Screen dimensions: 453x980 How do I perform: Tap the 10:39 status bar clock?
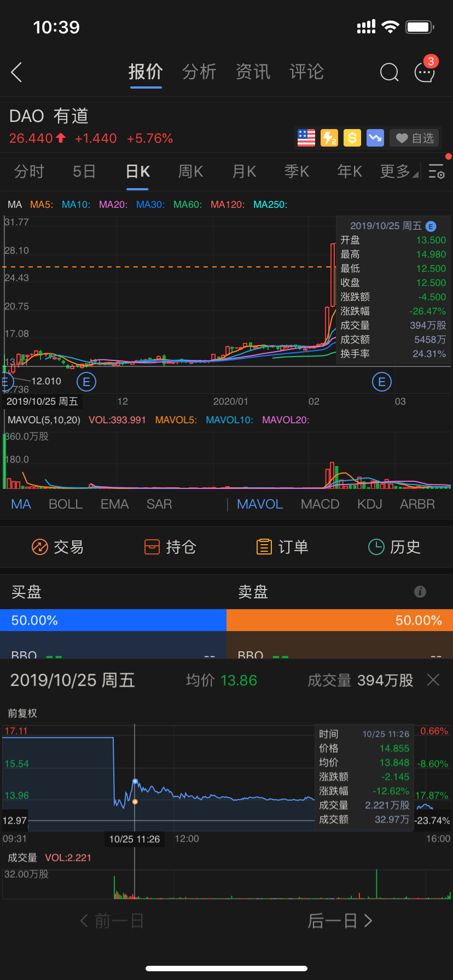tap(56, 27)
